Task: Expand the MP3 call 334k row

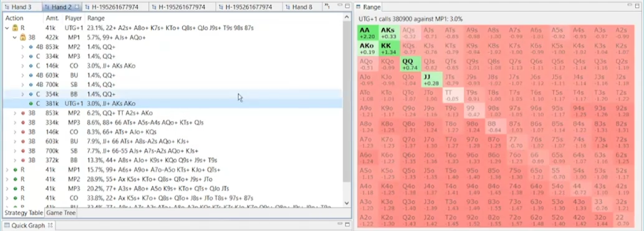Action: click(22, 56)
